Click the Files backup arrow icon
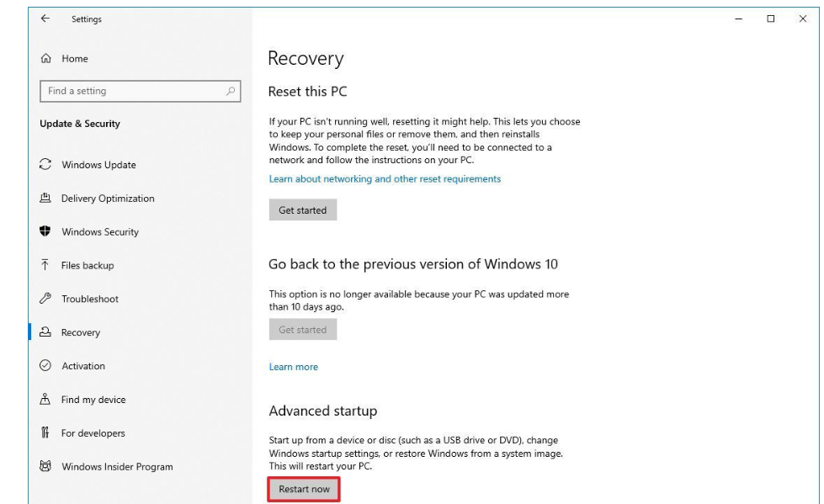 [x=45, y=266]
